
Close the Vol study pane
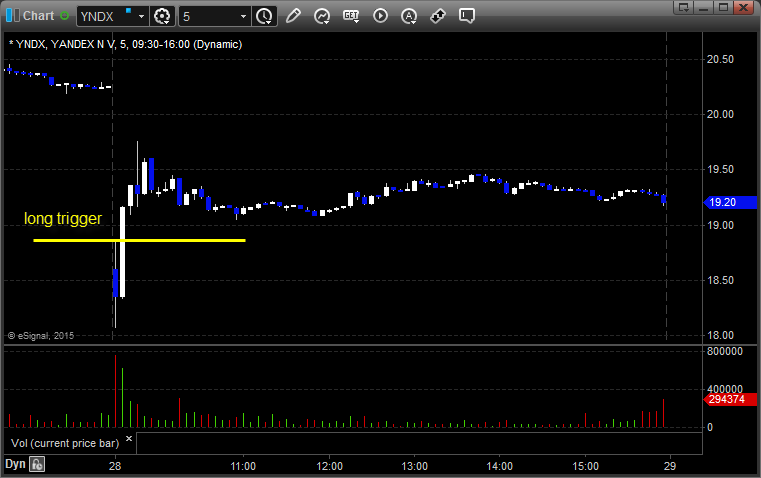click(128, 438)
